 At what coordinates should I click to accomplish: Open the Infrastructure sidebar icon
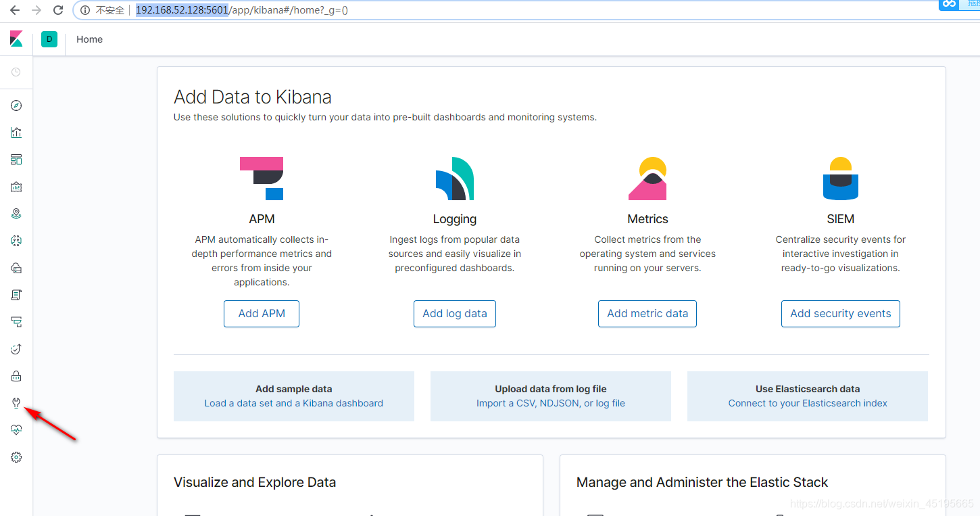point(16,268)
